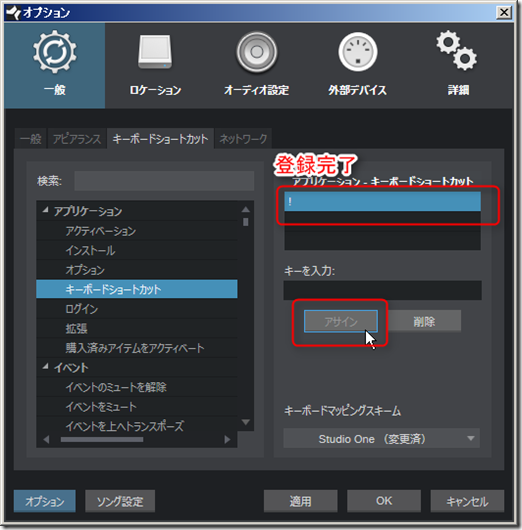
Task: Switch to the 一般 sub-tab
Action: 30,139
